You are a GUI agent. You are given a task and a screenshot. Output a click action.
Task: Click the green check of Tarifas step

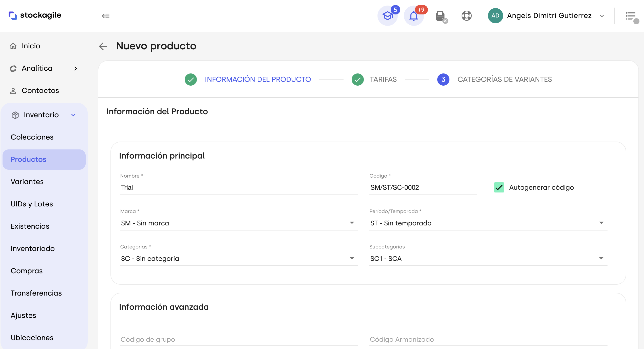(358, 80)
